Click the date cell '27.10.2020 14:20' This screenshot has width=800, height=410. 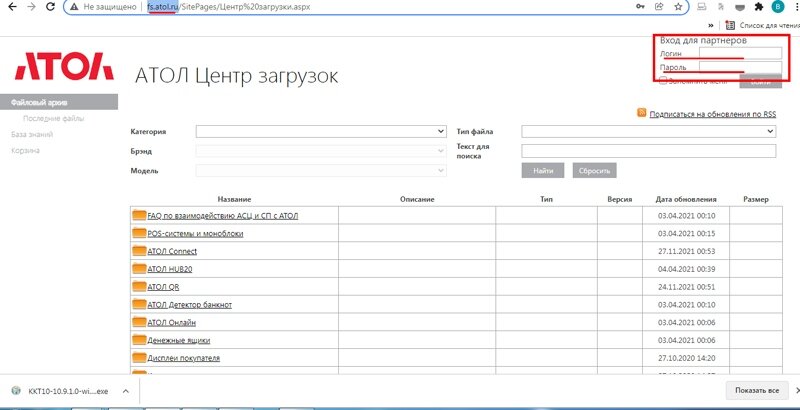(x=687, y=358)
